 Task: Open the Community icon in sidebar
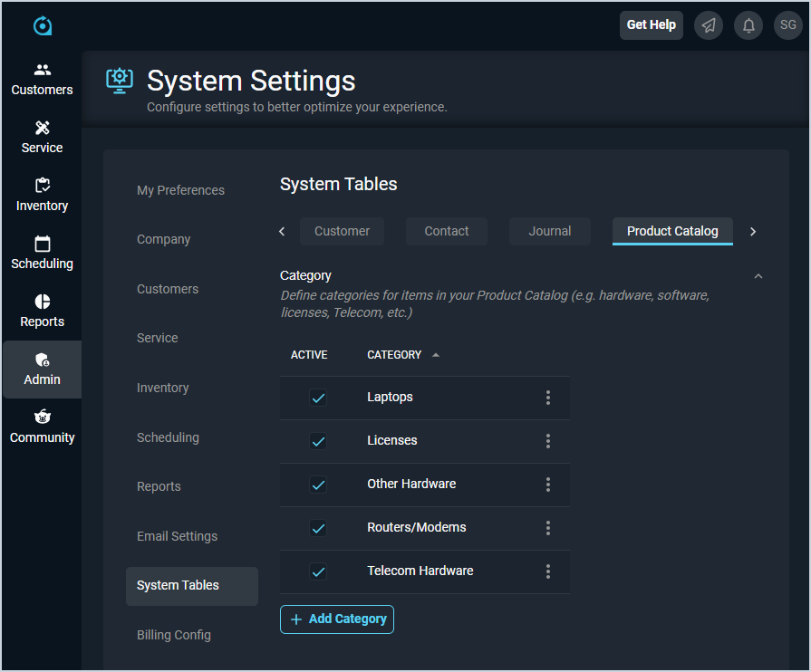click(42, 418)
